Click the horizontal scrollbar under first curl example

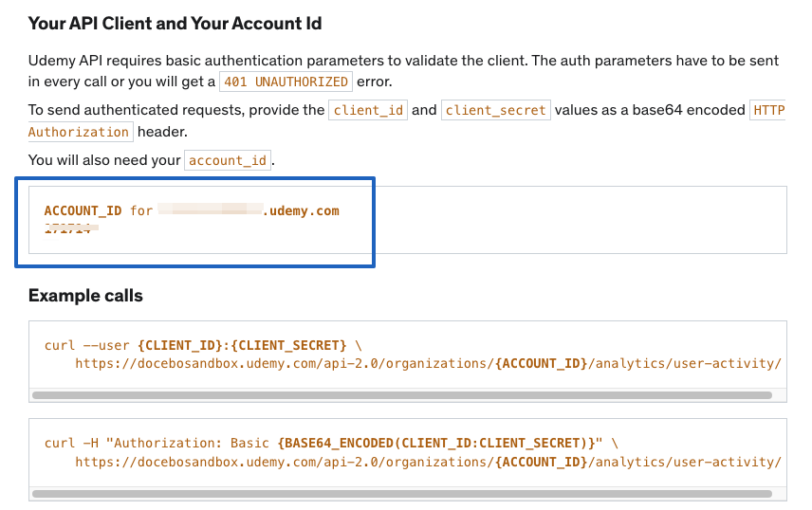(x=402, y=395)
